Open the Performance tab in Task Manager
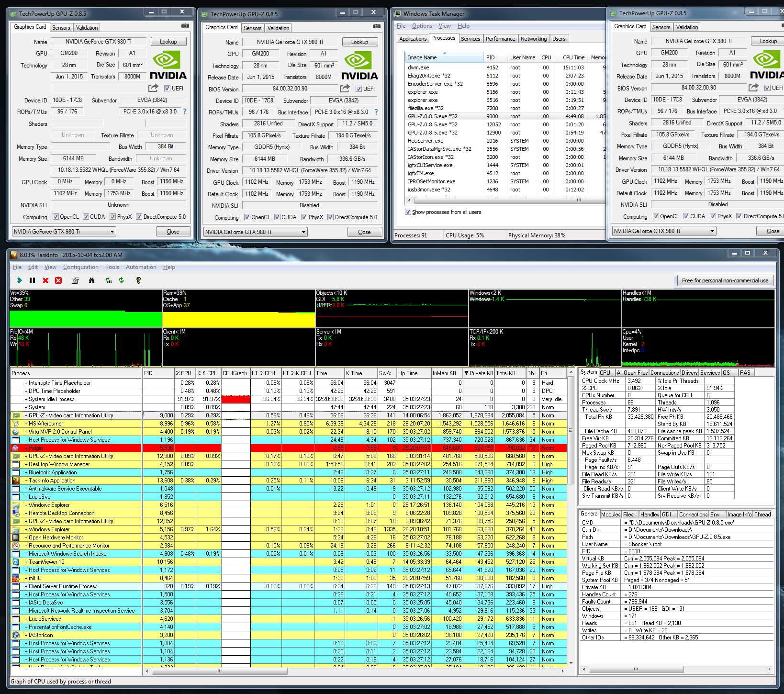Screen dimensions: 784x694 tap(500, 39)
